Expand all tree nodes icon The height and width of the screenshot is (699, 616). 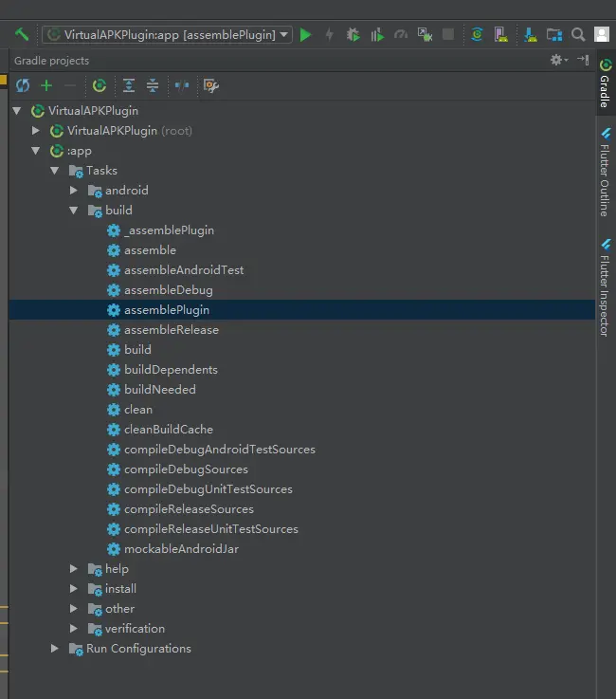coord(129,85)
